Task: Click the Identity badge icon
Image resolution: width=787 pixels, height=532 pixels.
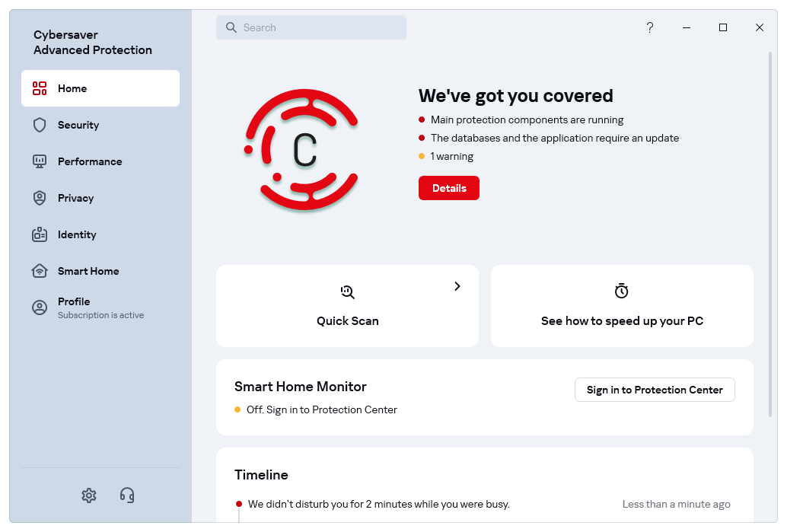Action: click(40, 234)
